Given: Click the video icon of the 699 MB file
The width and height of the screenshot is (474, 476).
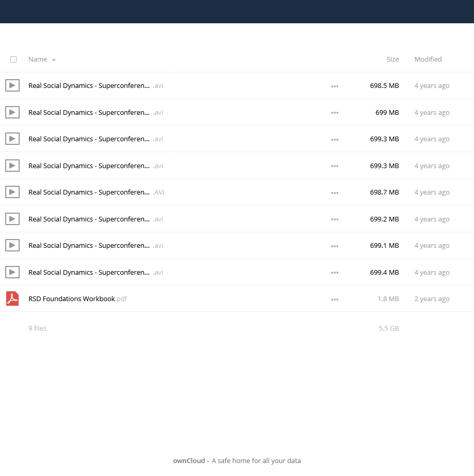Looking at the screenshot, I should (x=12, y=112).
